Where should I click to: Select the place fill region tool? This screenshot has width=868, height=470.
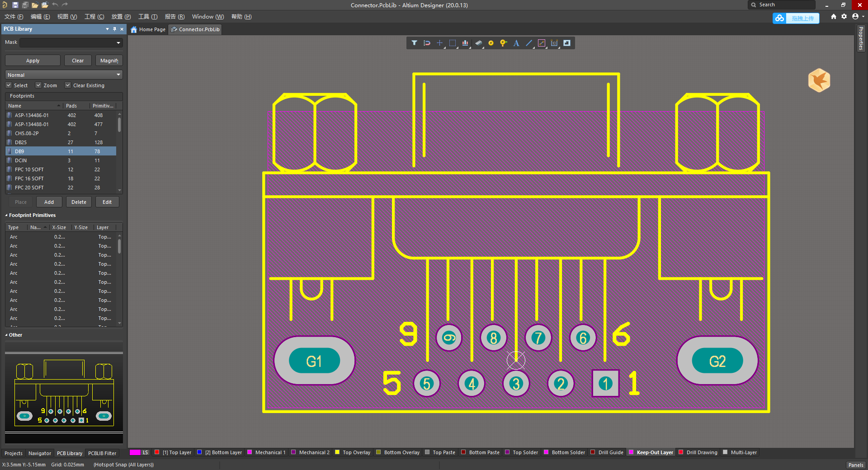click(x=567, y=43)
